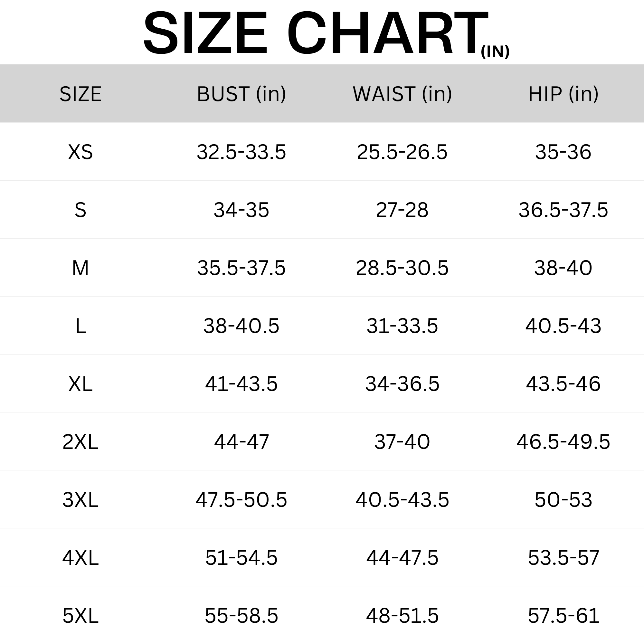Click the M bust value 35.5-37.5
This screenshot has width=644, height=644.
pos(241,268)
